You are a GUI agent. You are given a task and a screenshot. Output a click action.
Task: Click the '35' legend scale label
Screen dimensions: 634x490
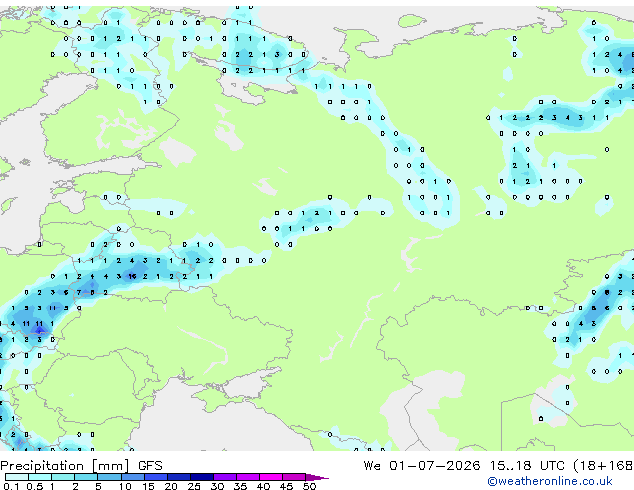[x=240, y=486]
